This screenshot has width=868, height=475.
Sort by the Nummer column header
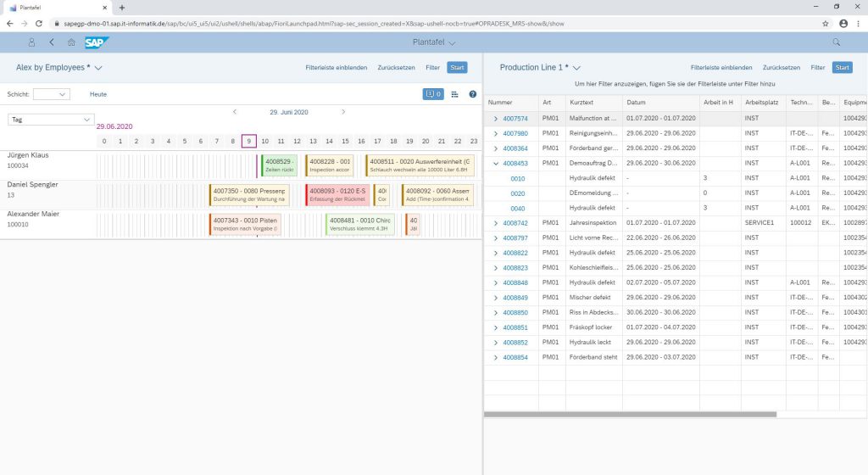[x=512, y=103]
